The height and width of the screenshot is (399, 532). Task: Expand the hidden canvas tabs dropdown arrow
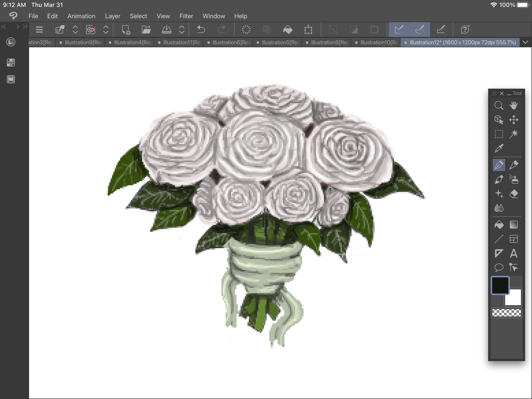(525, 42)
